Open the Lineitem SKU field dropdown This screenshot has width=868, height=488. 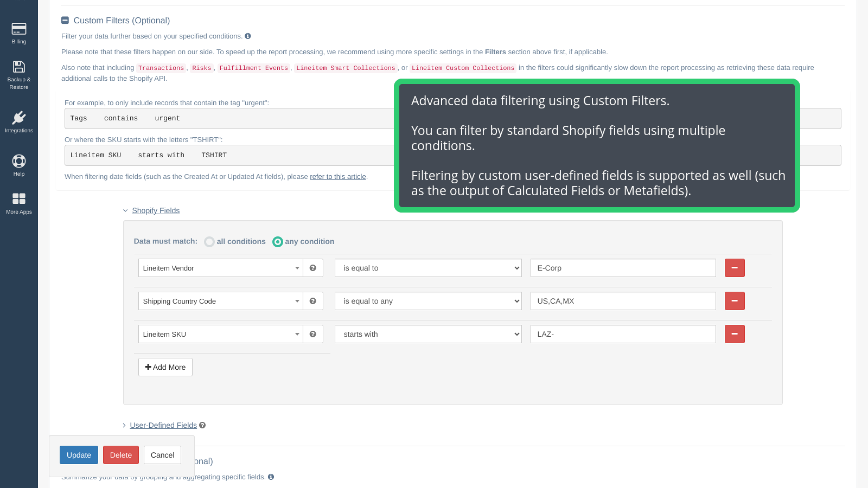220,334
